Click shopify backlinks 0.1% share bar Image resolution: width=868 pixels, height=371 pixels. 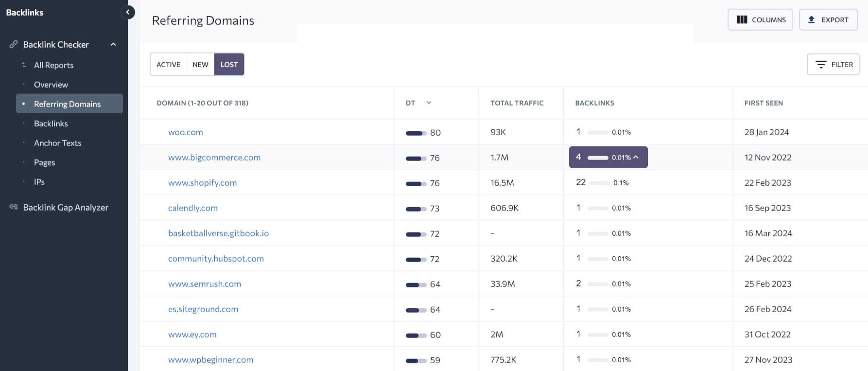(600, 183)
